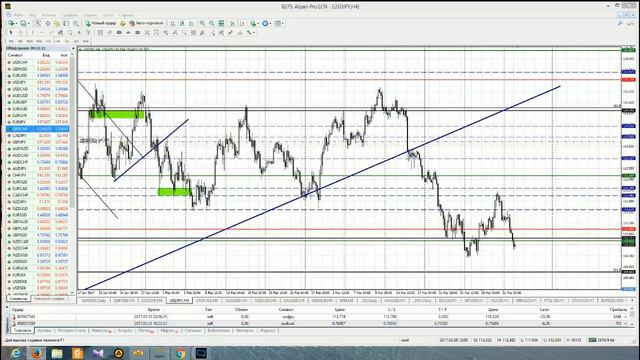Open the Periods clock dropdown
The width and height of the screenshot is (640, 360).
click(x=266, y=23)
